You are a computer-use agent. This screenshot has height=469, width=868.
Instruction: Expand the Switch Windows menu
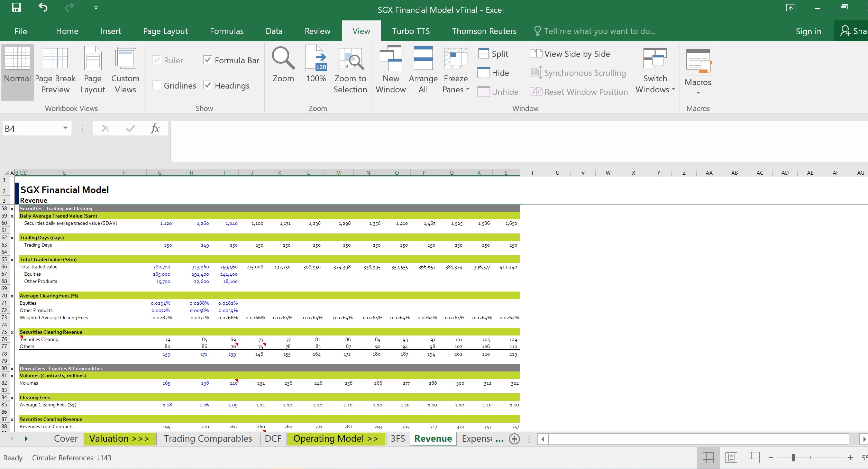[x=655, y=71]
